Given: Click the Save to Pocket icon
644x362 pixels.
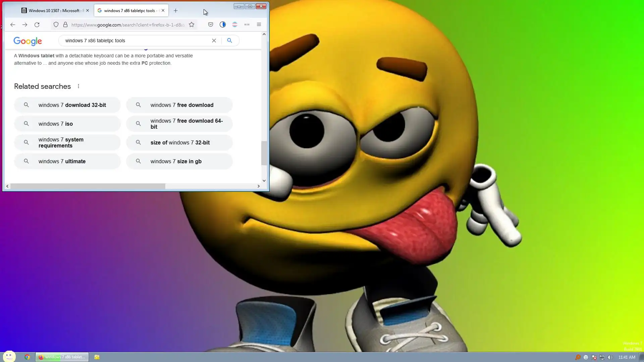Looking at the screenshot, I should (x=211, y=24).
